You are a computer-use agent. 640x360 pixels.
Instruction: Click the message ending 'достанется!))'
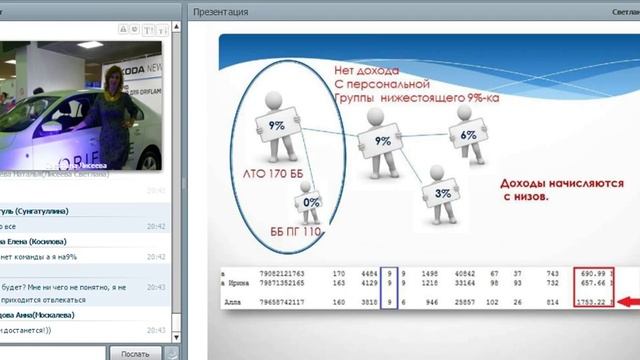(26, 330)
